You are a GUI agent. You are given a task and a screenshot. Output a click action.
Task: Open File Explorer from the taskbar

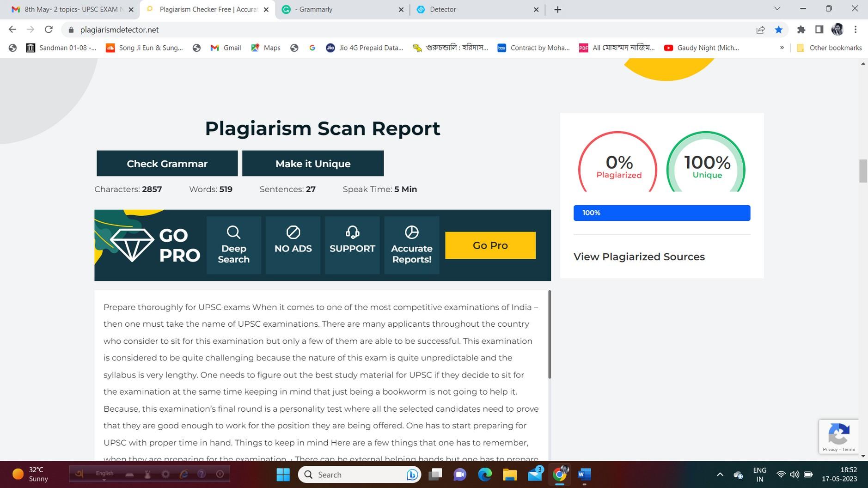(509, 475)
